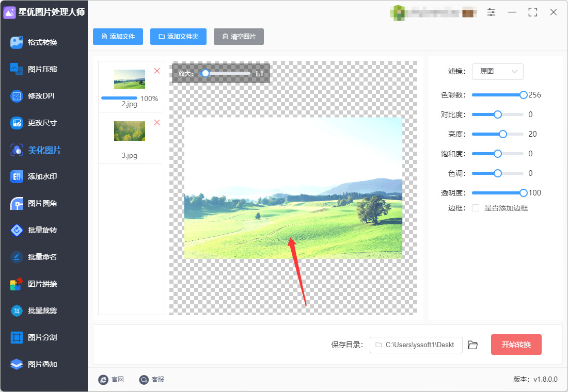Image resolution: width=568 pixels, height=392 pixels.
Task: Open the 图片拼接 image stitching icon
Action: [17, 284]
